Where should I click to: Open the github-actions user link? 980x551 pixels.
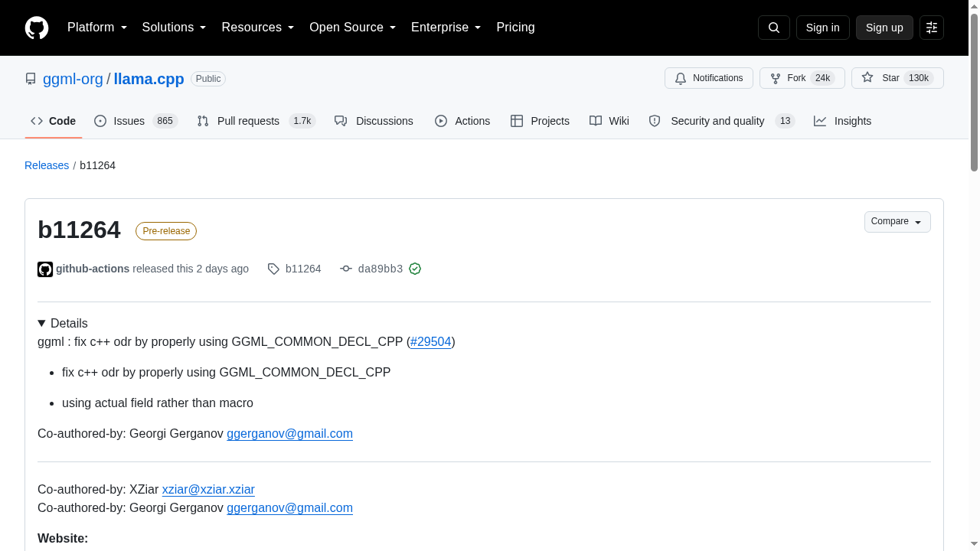(93, 269)
